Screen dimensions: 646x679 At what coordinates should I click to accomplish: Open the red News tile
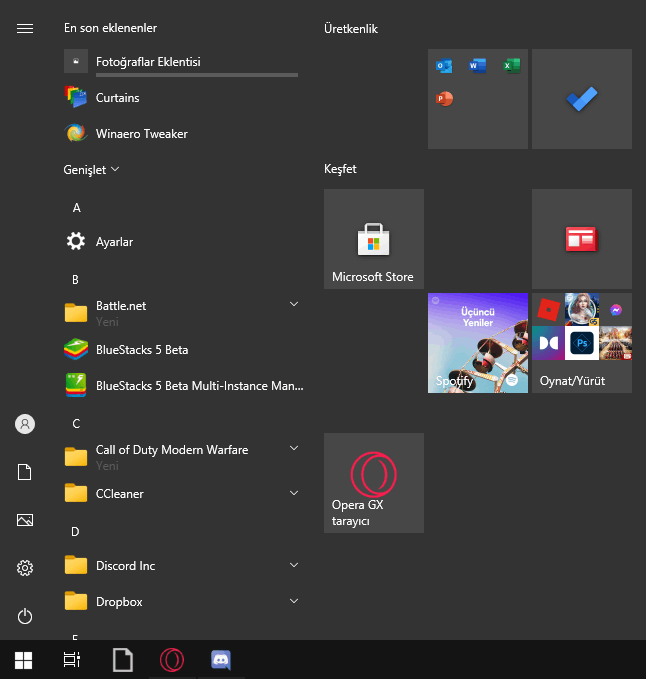click(582, 239)
